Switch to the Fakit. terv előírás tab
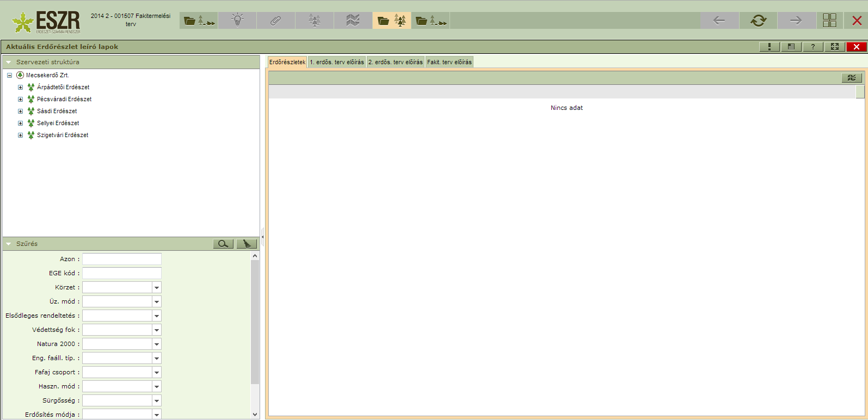Screen dimensions: 868x420 point(450,62)
